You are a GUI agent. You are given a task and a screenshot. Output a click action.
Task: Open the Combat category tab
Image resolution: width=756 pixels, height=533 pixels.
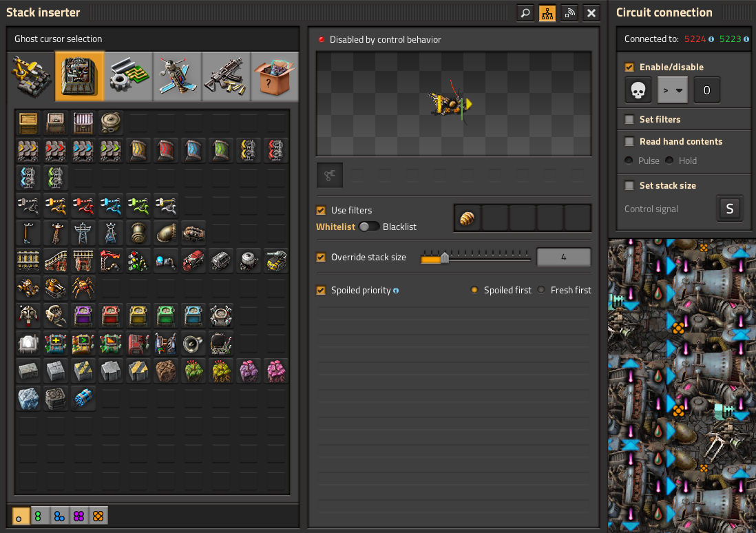click(226, 76)
